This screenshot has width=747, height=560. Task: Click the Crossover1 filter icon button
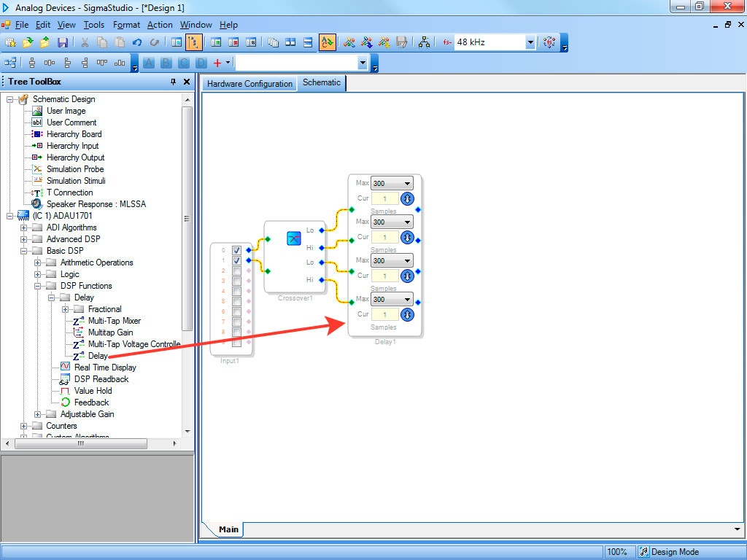point(293,238)
